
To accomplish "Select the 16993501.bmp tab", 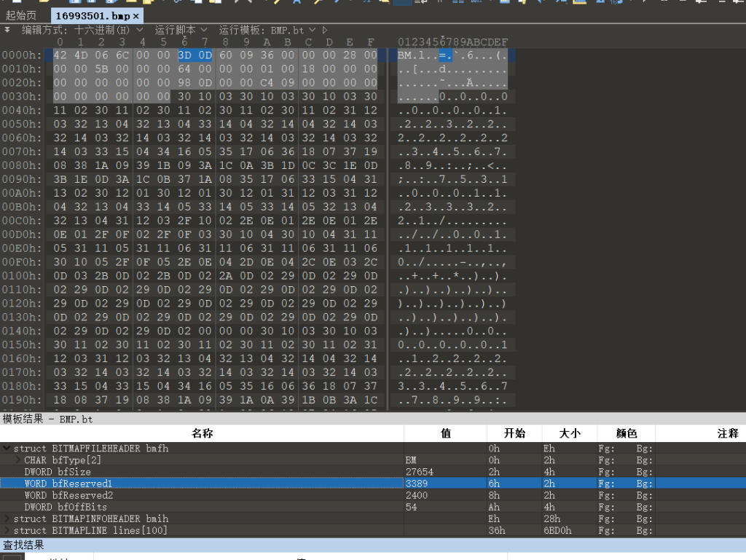I will click(x=90, y=15).
